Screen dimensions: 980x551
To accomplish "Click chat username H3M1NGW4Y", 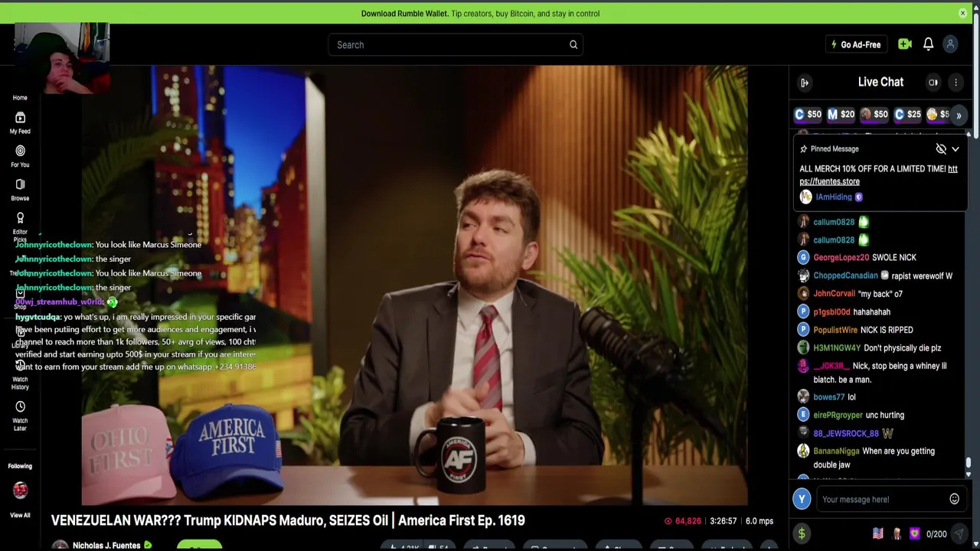I will point(838,348).
